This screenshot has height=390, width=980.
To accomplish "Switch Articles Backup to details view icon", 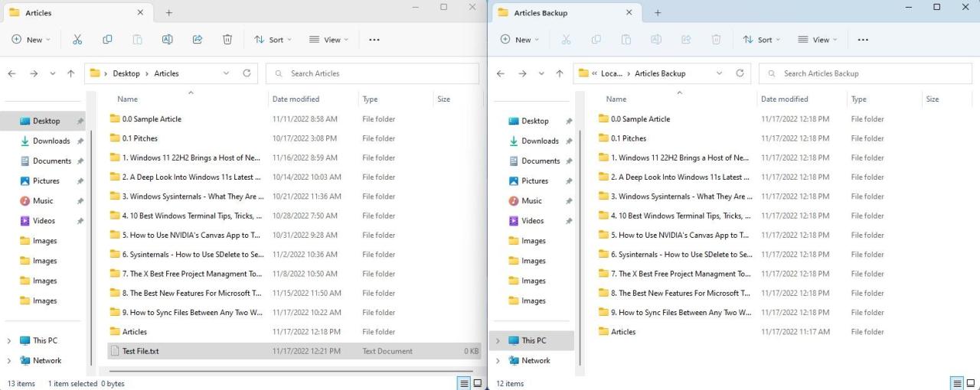I will (956, 383).
